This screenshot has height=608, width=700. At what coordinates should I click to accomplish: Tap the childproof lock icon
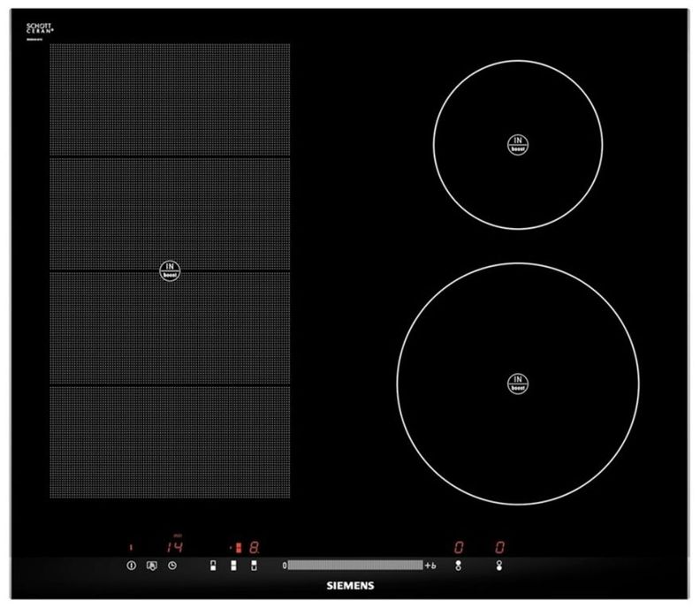pyautogui.click(x=151, y=566)
